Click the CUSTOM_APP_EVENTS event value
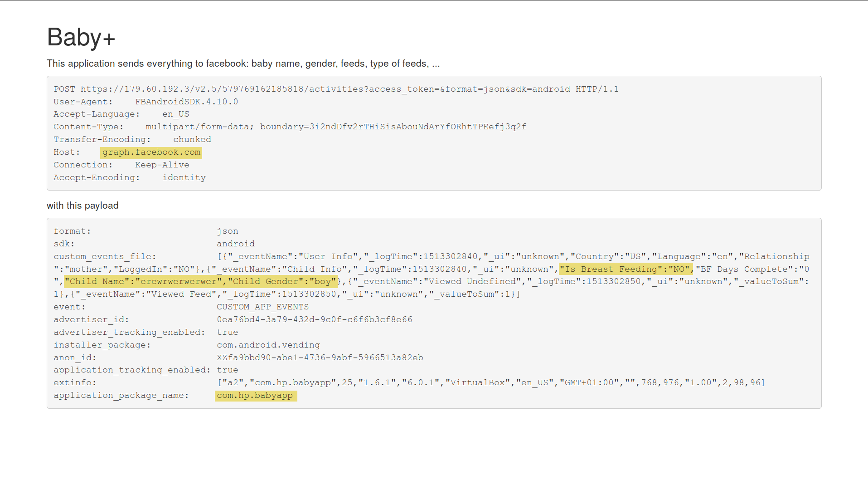 pyautogui.click(x=263, y=307)
